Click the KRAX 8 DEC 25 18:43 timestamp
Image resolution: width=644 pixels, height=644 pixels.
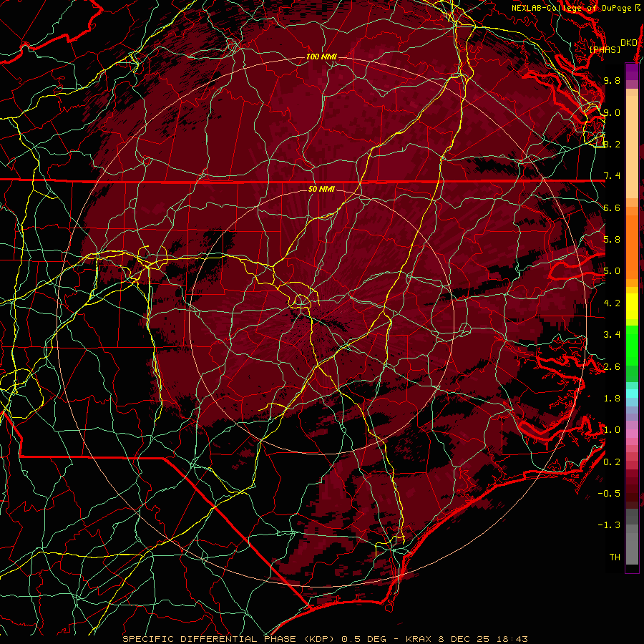point(467,639)
